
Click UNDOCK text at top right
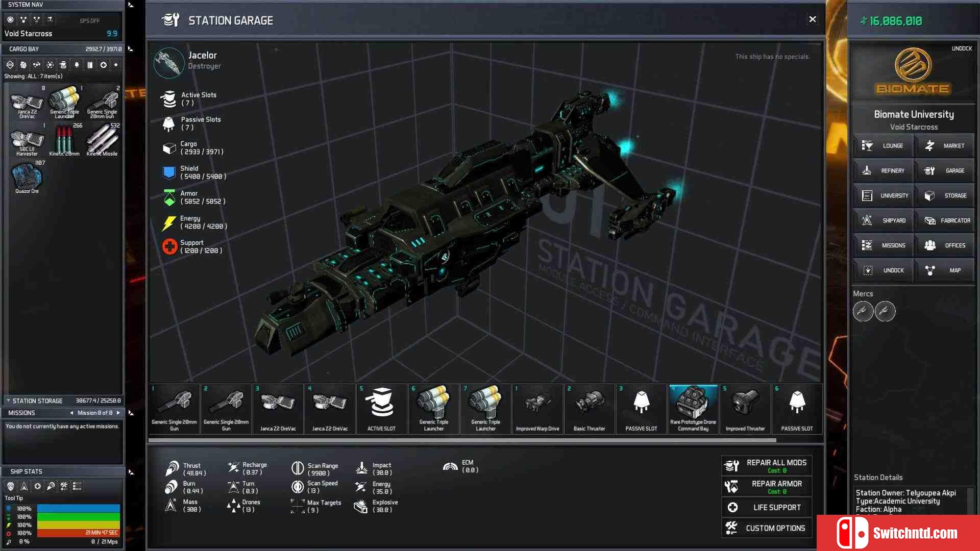pyautogui.click(x=962, y=49)
